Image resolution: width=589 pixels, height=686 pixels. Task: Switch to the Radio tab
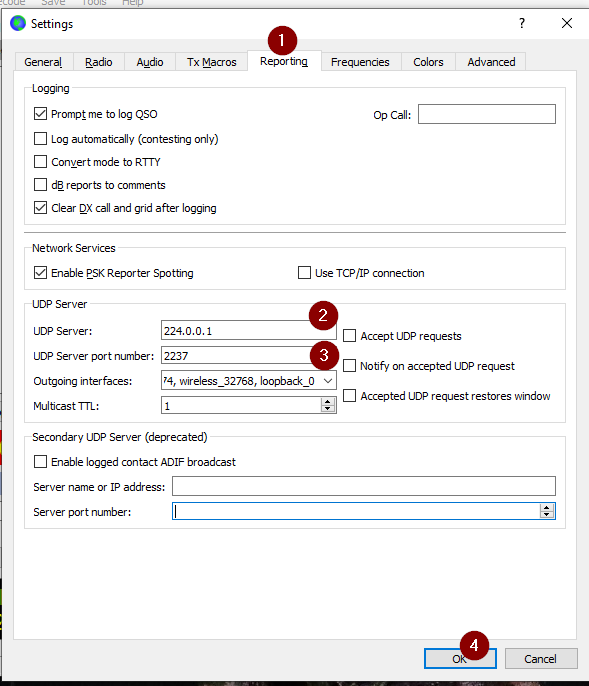tap(98, 62)
